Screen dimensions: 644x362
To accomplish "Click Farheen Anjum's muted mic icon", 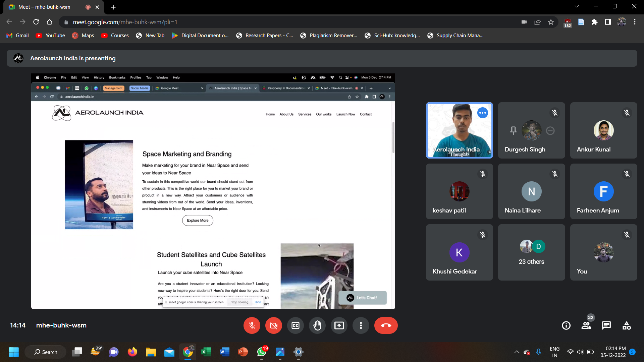I will click(627, 174).
